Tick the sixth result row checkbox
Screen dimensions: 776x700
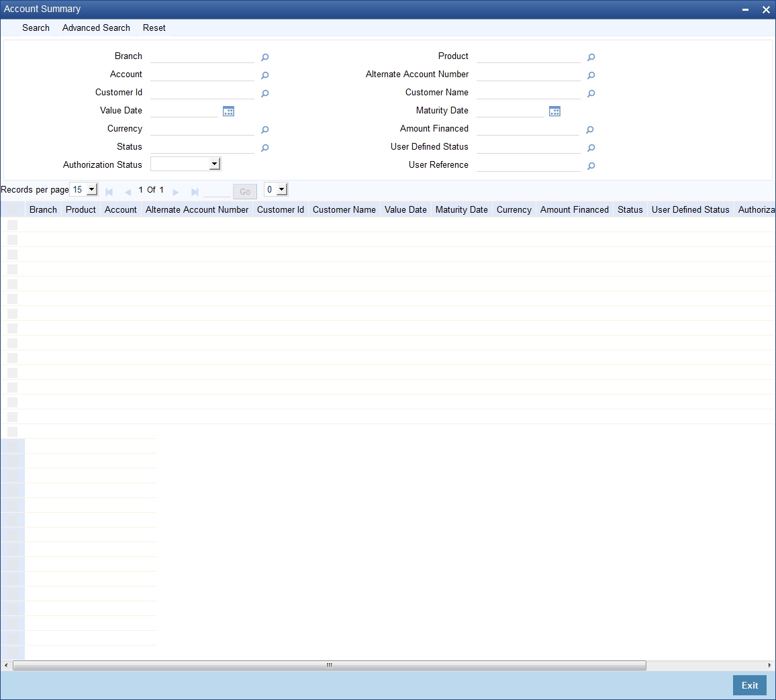coord(12,299)
